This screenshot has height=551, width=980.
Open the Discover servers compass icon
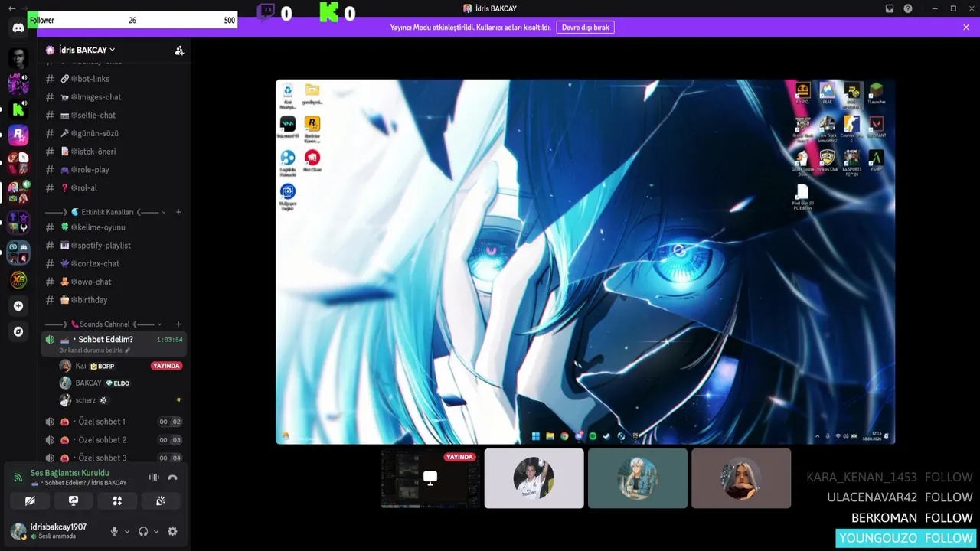pos(18,331)
